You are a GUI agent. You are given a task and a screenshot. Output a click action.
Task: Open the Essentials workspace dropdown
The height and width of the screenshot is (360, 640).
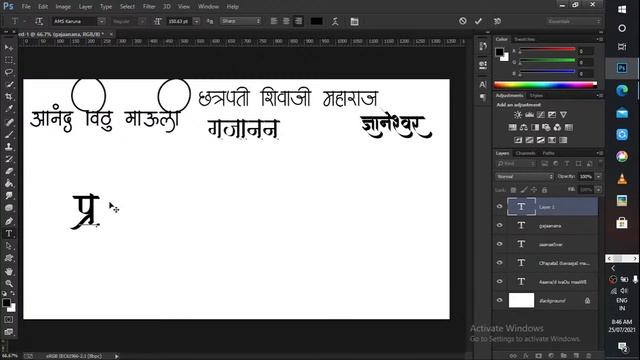573,21
